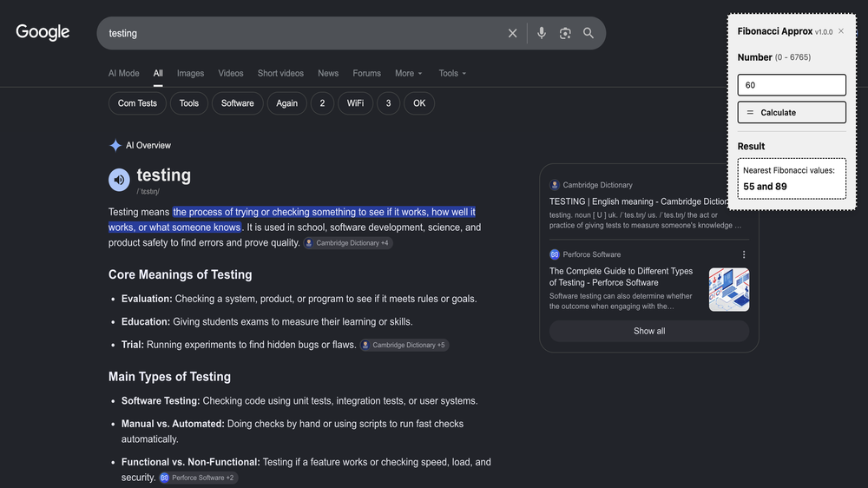Select the 'Tools' filter chip
The image size is (868, 488).
[188, 103]
